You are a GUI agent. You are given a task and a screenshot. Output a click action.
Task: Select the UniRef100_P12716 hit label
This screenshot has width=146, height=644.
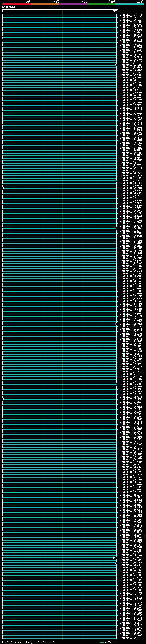point(131,597)
